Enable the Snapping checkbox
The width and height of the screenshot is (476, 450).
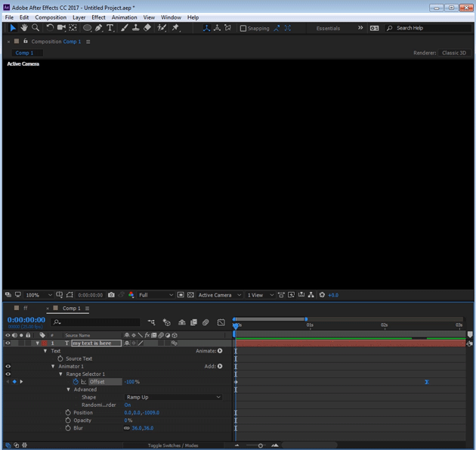[243, 28]
